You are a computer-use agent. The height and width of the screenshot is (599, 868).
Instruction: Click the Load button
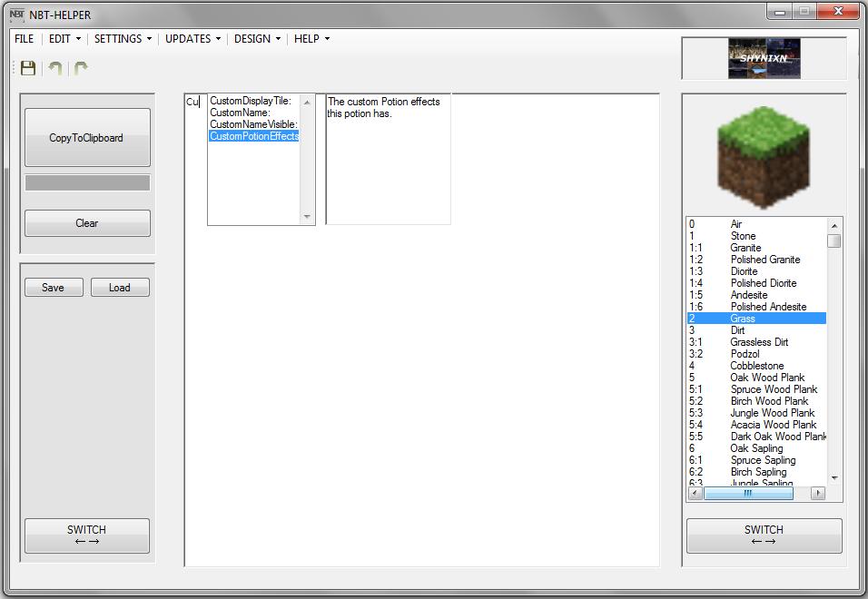120,287
